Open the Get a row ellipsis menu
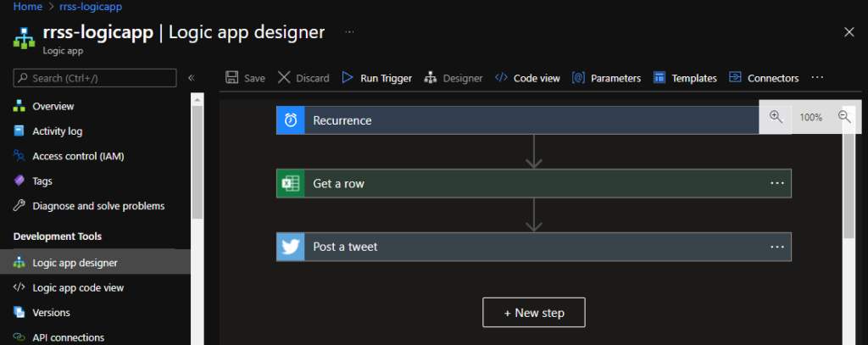Image resolution: width=868 pixels, height=345 pixels. (777, 183)
